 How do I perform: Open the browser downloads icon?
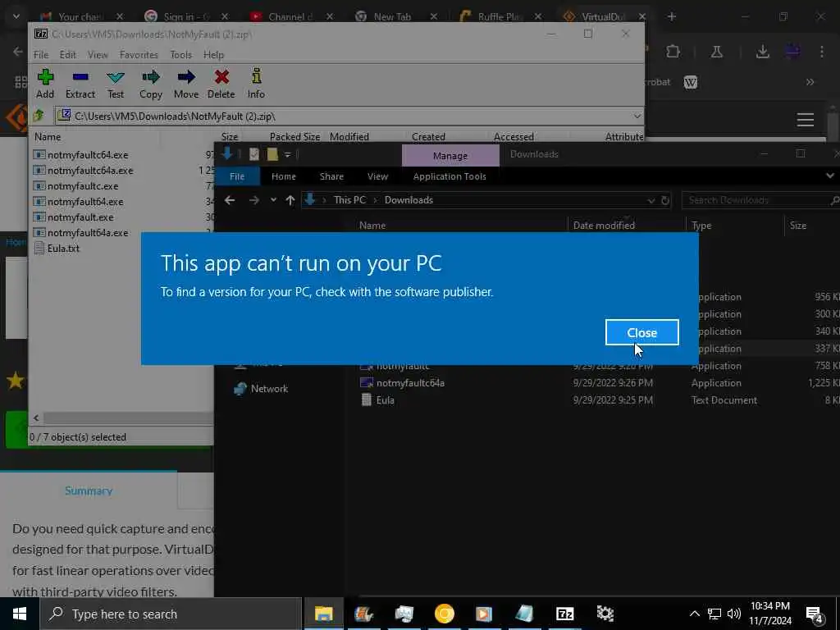[762, 52]
